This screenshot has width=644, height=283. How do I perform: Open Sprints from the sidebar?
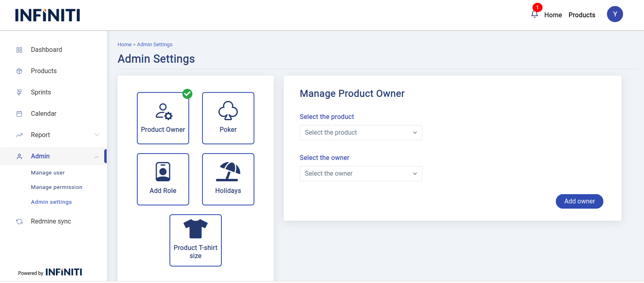pyautogui.click(x=41, y=92)
